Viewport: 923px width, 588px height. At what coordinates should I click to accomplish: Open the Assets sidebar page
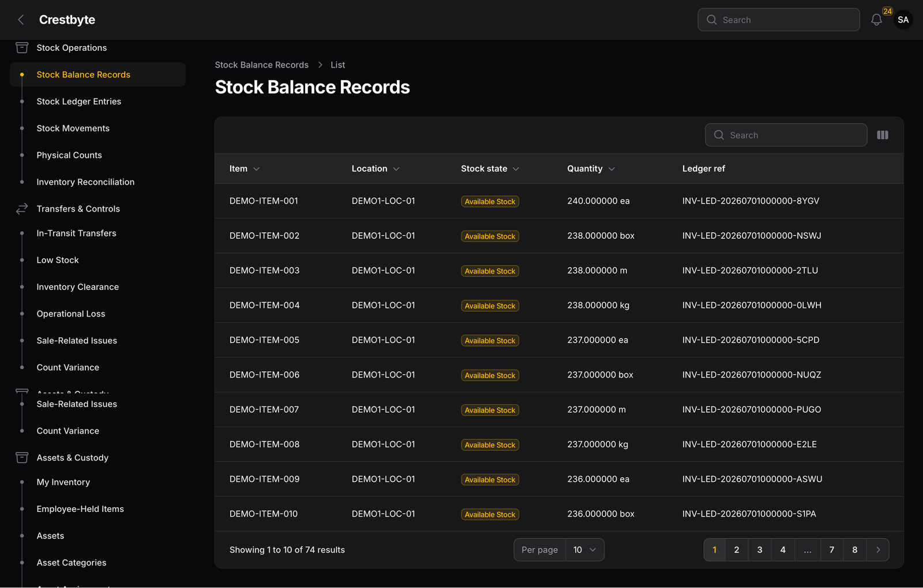click(x=51, y=536)
